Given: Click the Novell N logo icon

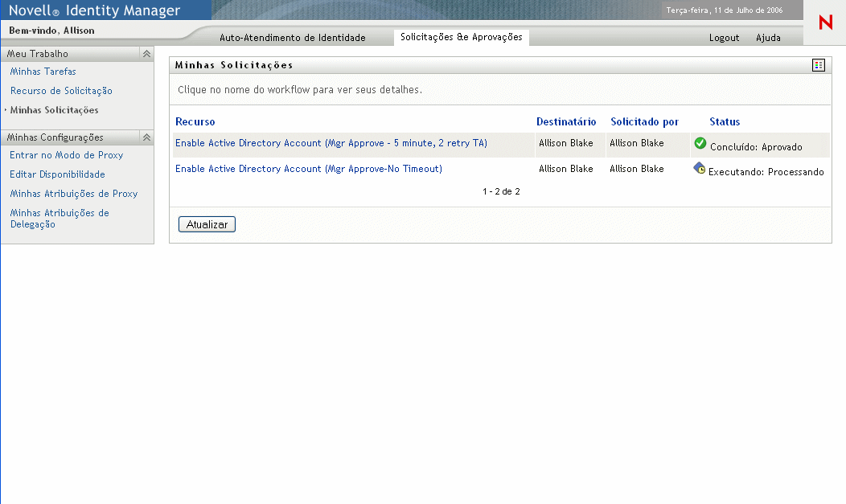Looking at the screenshot, I should pos(825,23).
